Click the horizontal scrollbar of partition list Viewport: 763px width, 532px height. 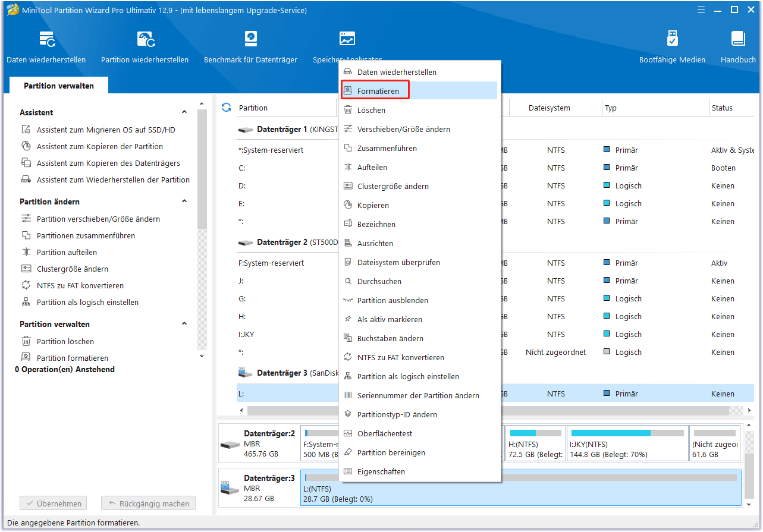[488, 411]
